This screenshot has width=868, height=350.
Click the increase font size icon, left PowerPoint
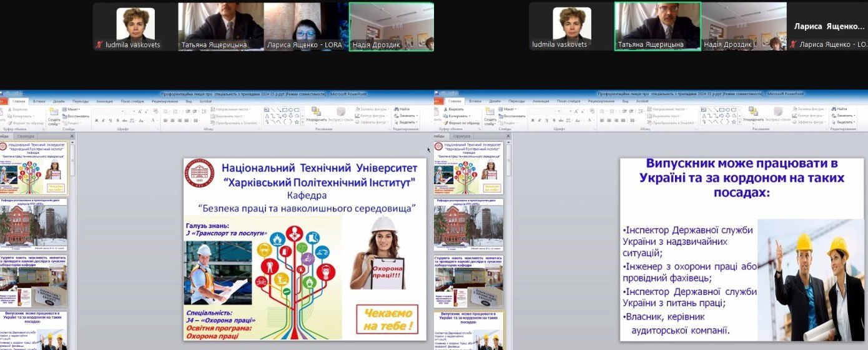click(x=139, y=111)
